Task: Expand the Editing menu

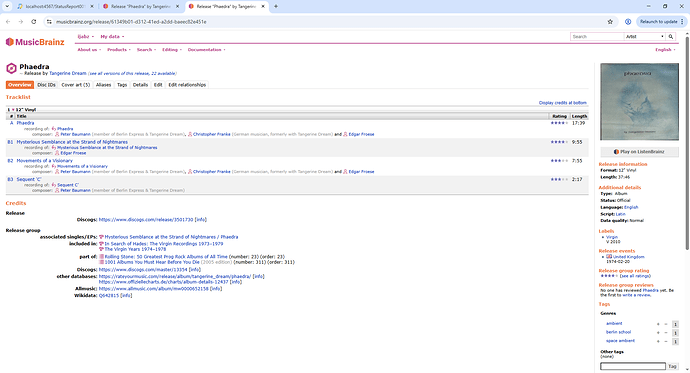Action: [x=172, y=50]
